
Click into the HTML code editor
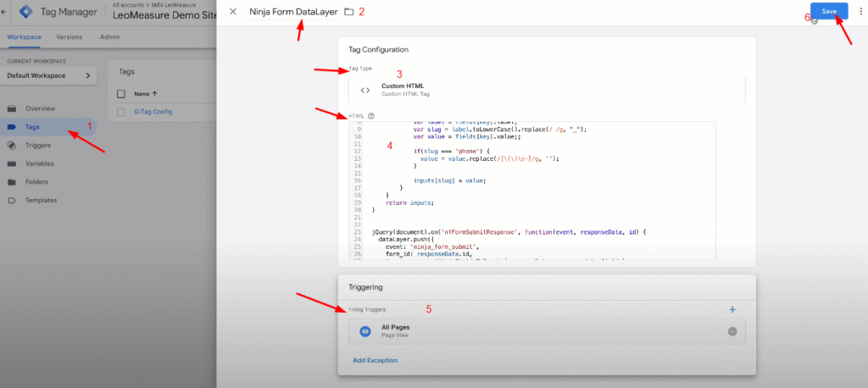(x=532, y=191)
